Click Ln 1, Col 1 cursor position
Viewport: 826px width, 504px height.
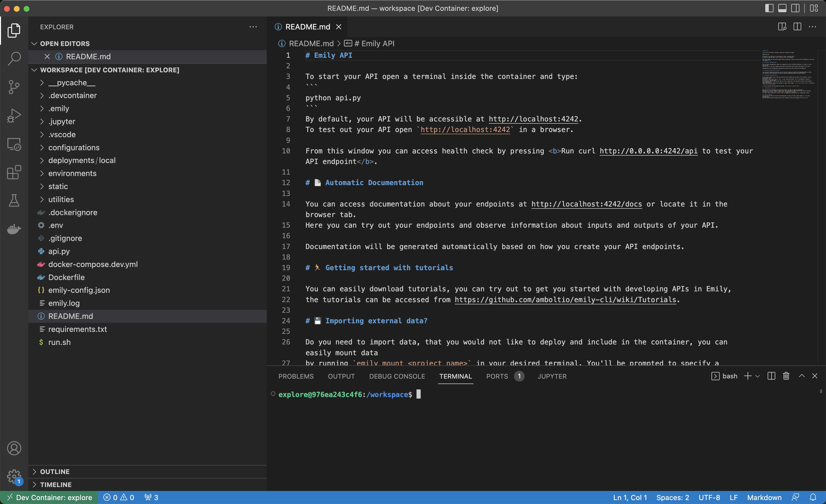click(x=630, y=497)
